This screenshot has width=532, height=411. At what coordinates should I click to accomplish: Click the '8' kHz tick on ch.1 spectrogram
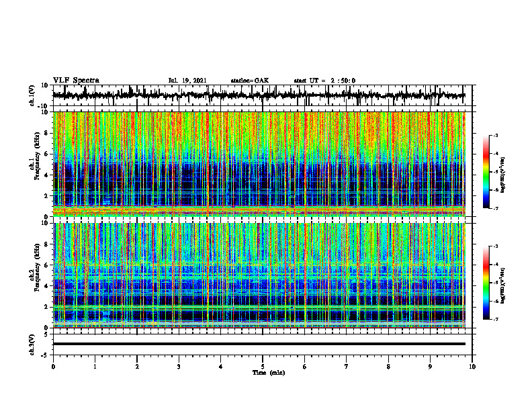[47, 133]
